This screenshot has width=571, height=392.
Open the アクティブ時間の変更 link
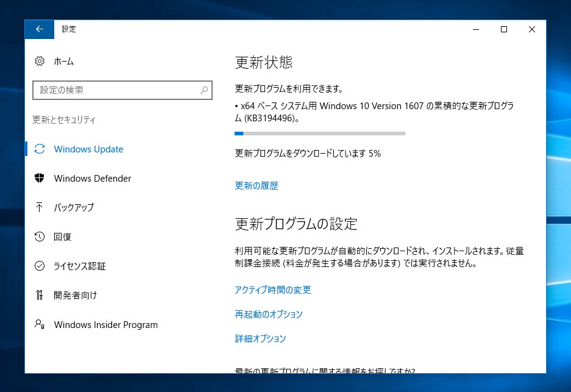coord(273,290)
